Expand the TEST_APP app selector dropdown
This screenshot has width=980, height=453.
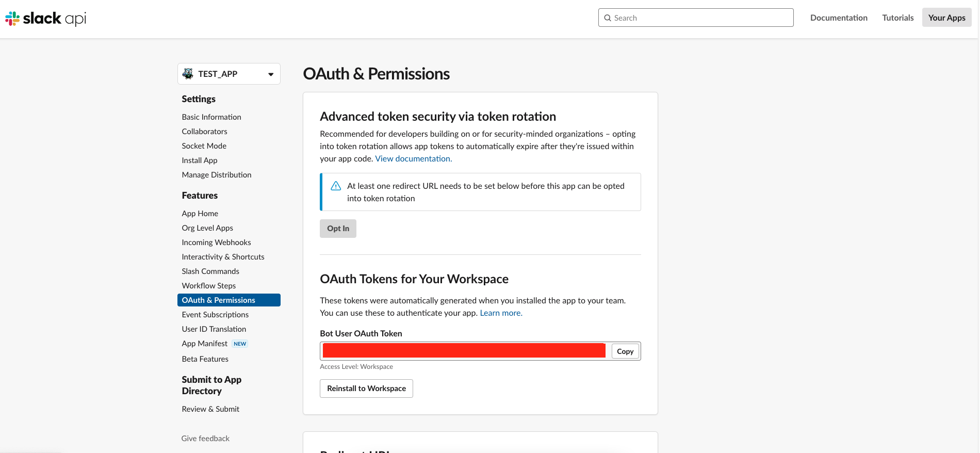coord(229,74)
